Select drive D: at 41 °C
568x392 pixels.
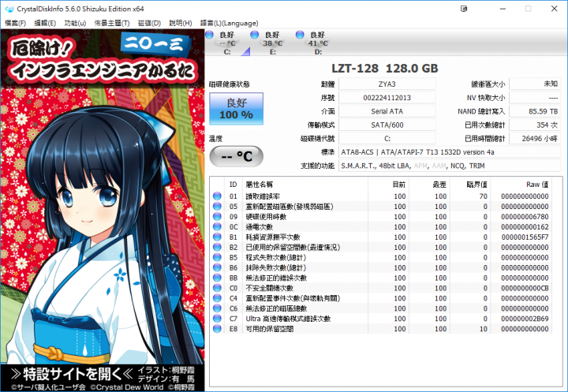point(318,43)
